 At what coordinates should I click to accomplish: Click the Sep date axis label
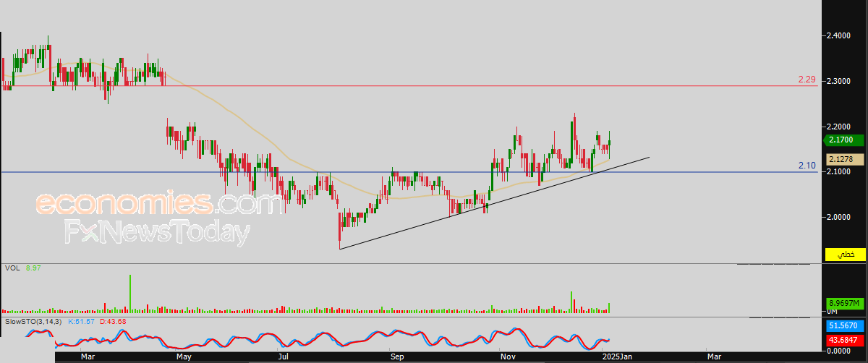396,356
